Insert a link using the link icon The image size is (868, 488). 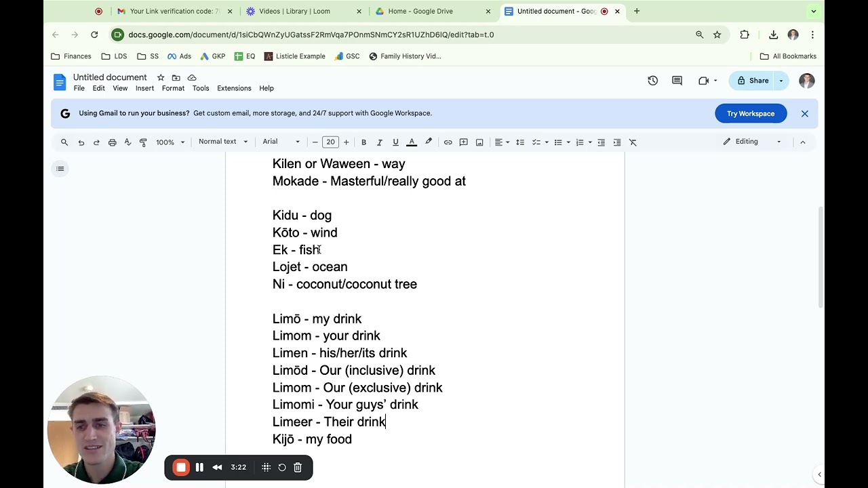point(448,142)
